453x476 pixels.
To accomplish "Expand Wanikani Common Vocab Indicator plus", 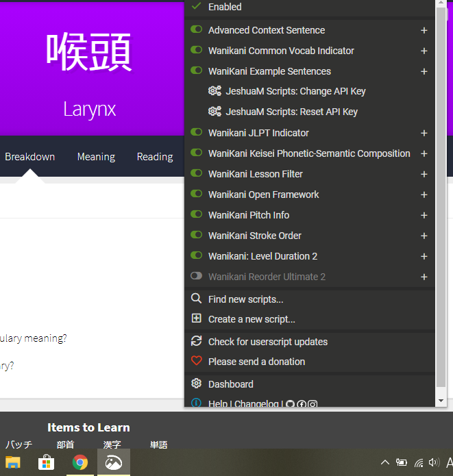I will click(424, 51).
